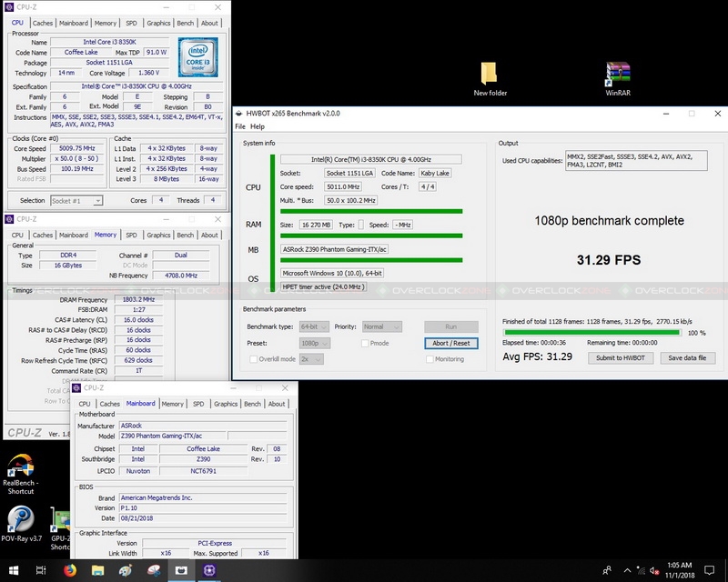This screenshot has height=582, width=728.
Task: Toggle the Pmode checkbox
Action: [x=366, y=343]
